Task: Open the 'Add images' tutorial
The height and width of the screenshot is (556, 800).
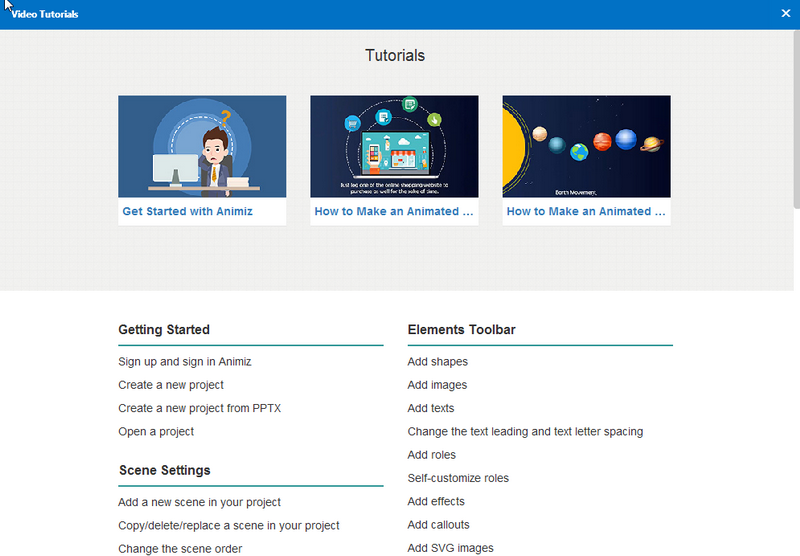Action: [437, 385]
